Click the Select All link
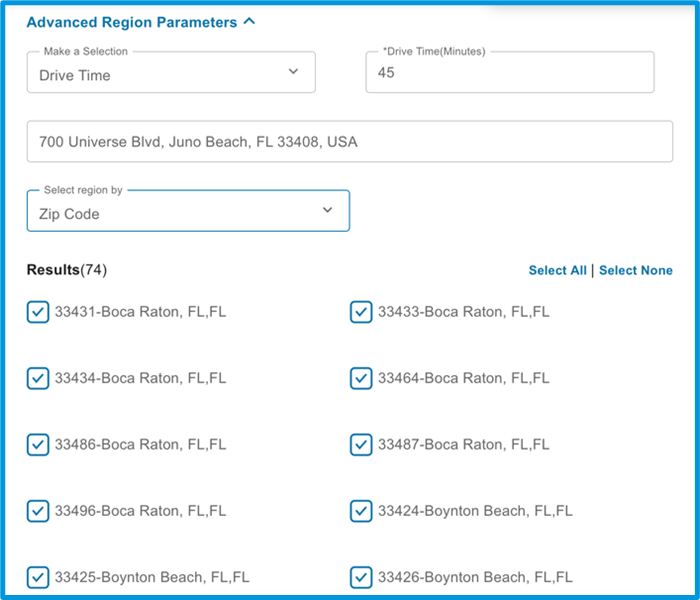 [557, 270]
